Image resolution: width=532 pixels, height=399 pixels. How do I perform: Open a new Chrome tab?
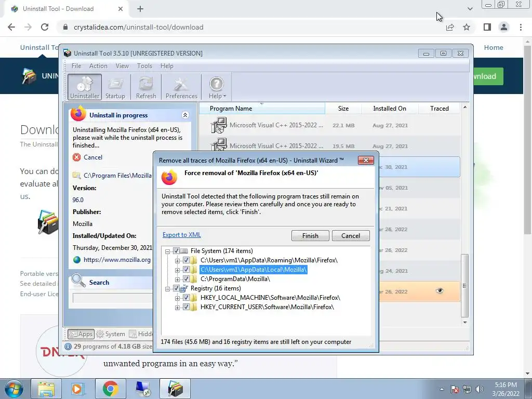pyautogui.click(x=140, y=9)
